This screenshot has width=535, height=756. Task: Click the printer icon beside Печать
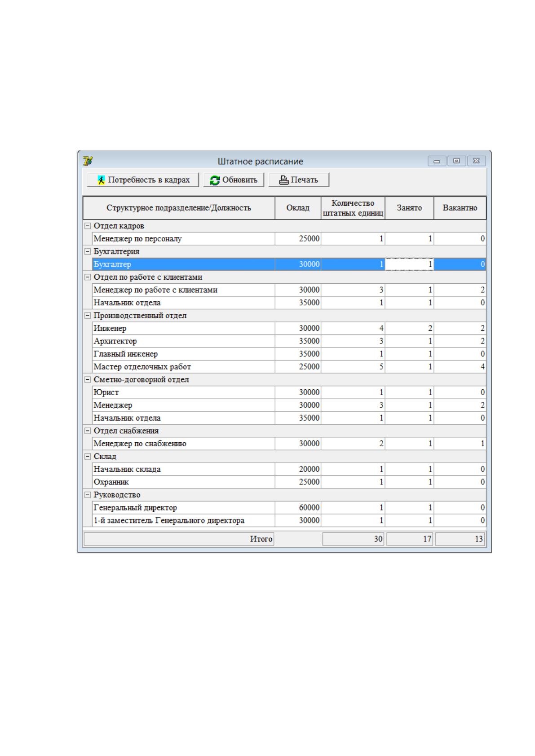click(x=284, y=180)
